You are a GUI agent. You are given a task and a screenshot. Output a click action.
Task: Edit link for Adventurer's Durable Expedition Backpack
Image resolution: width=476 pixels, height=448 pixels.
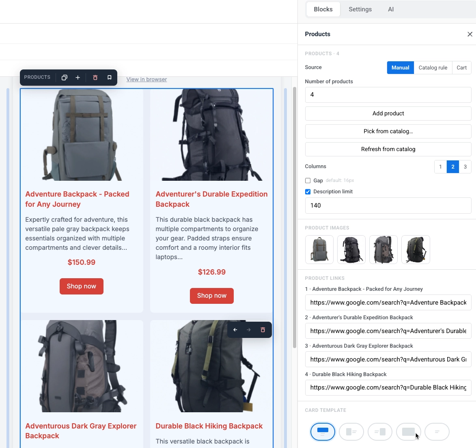click(x=388, y=331)
